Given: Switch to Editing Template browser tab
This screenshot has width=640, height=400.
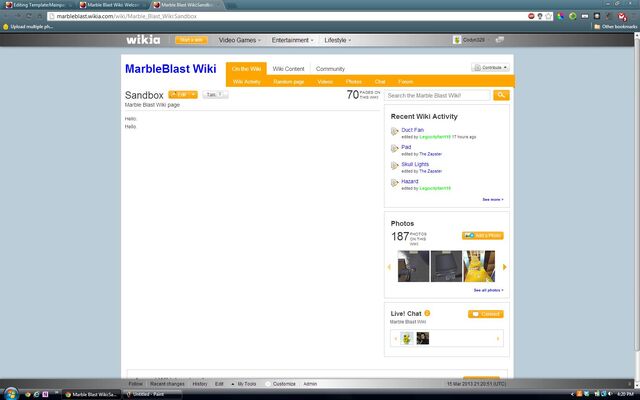Looking at the screenshot, I should (39, 5).
